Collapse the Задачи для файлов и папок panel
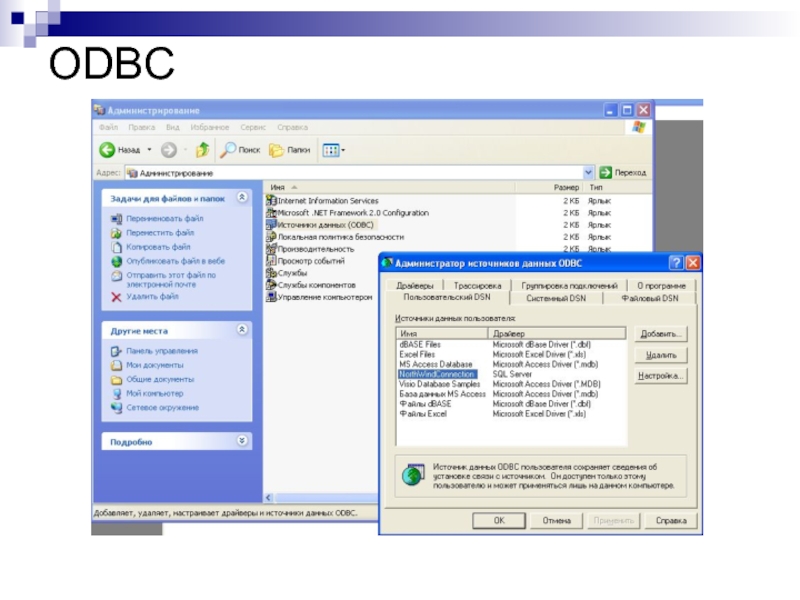 [x=242, y=199]
